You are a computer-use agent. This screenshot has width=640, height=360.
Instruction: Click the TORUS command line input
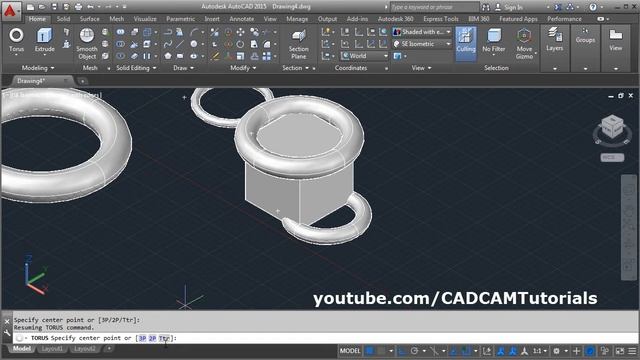pyautogui.click(x=327, y=338)
